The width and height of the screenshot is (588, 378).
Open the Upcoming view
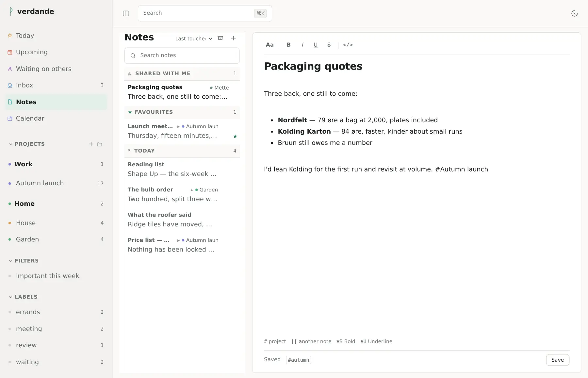pos(56,52)
